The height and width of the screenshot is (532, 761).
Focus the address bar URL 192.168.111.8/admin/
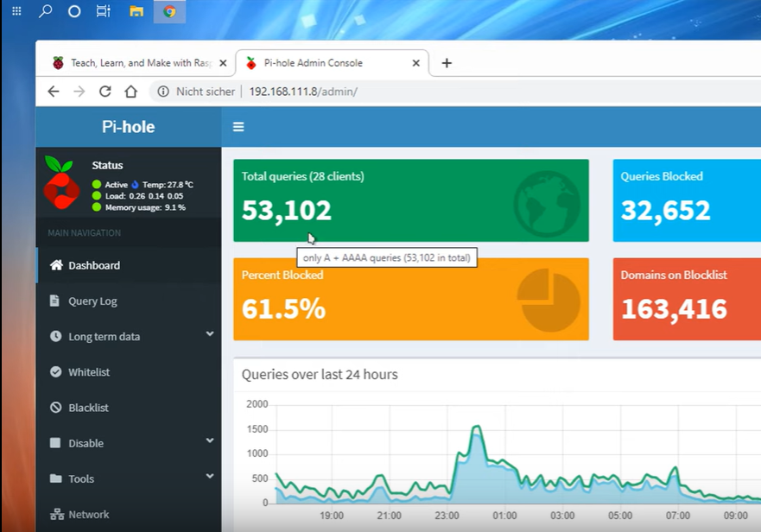click(303, 92)
